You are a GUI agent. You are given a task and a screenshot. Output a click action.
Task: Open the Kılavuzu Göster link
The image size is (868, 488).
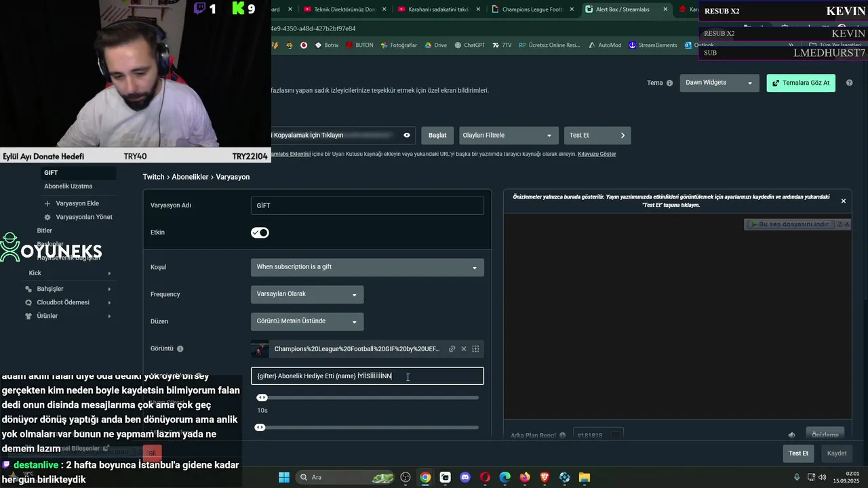(x=597, y=154)
